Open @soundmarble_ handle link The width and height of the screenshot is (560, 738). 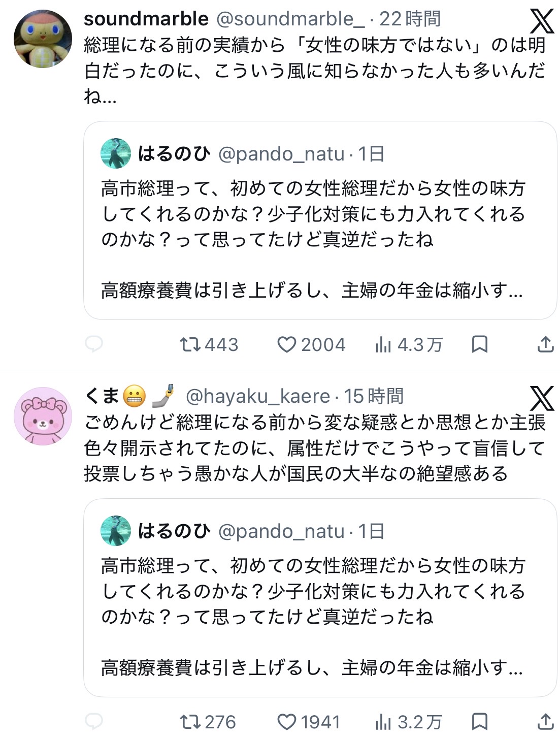point(290,19)
